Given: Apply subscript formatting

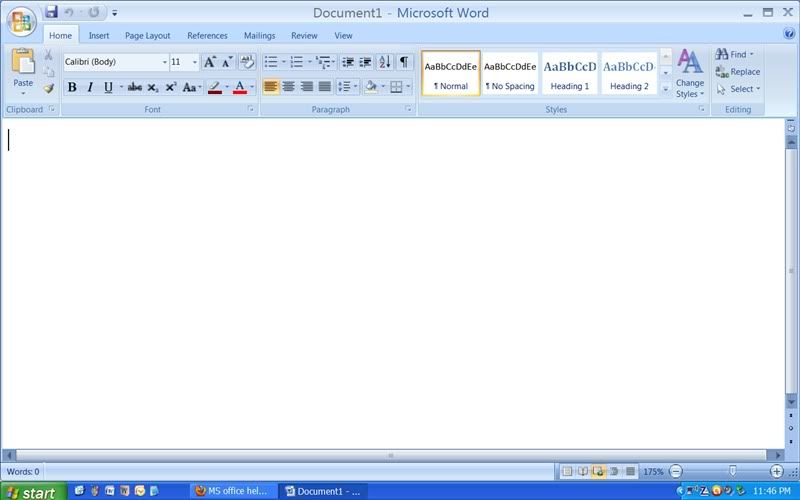Looking at the screenshot, I should click(x=153, y=87).
